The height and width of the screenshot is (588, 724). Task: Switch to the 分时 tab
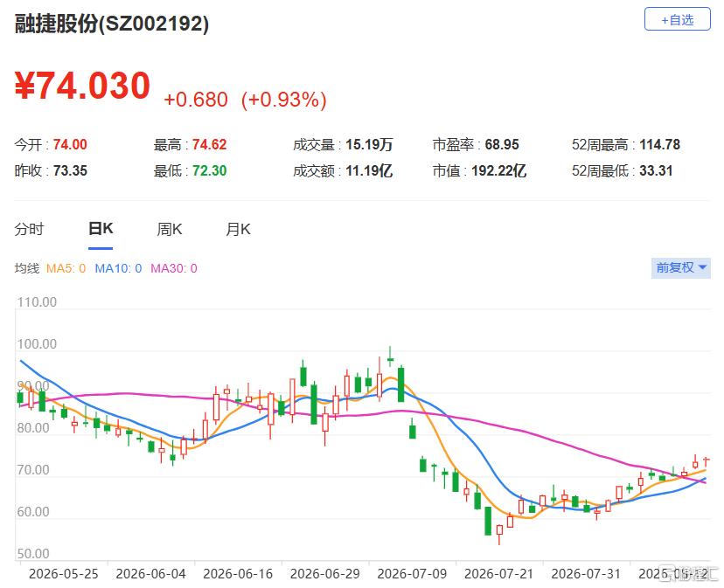coord(29,229)
